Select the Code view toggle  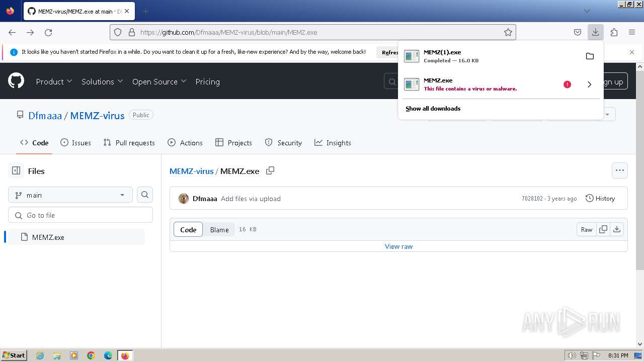pos(188,230)
